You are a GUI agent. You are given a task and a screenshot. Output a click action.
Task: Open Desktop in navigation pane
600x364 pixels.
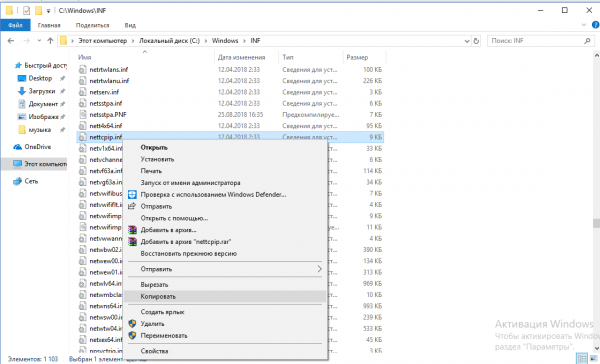40,78
